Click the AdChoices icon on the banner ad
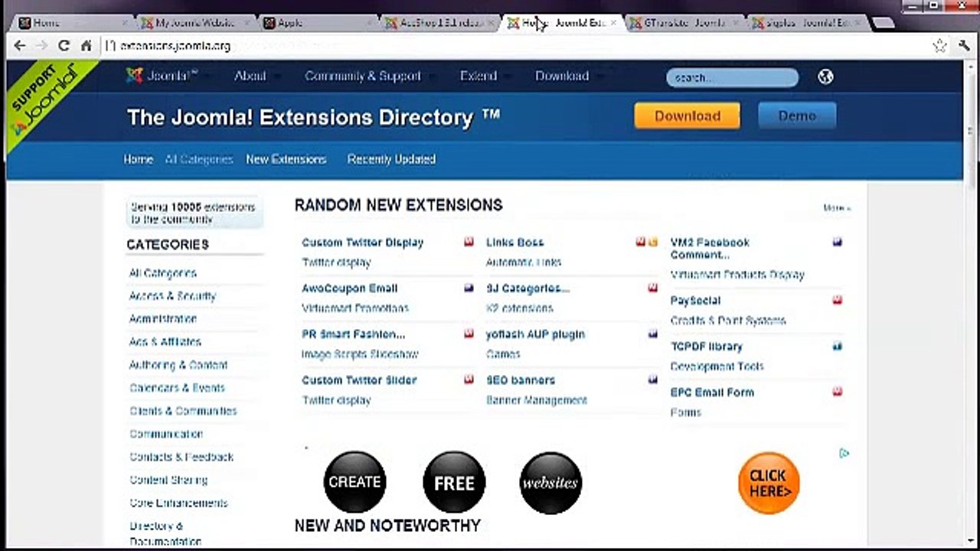Screen dimensions: 980x551 [x=844, y=453]
